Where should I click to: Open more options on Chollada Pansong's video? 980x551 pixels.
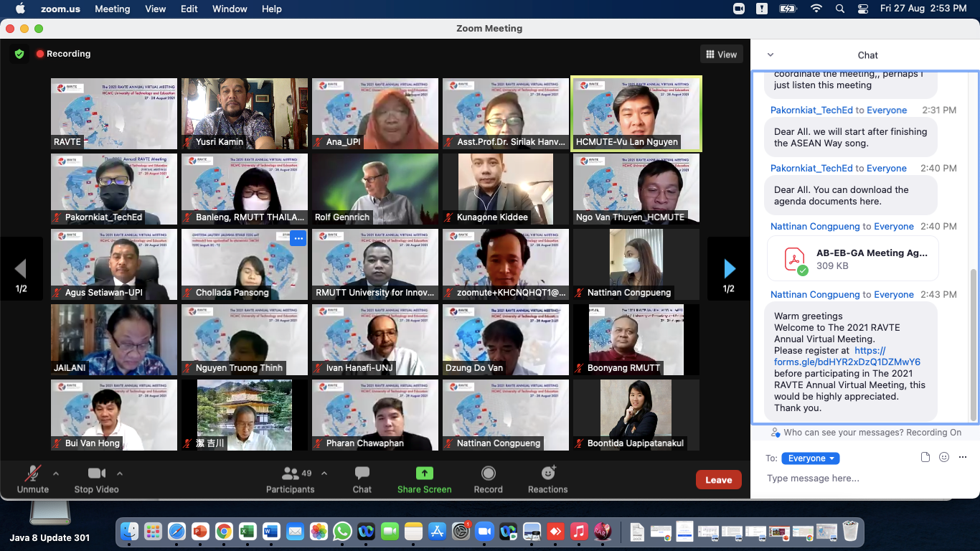tap(298, 238)
